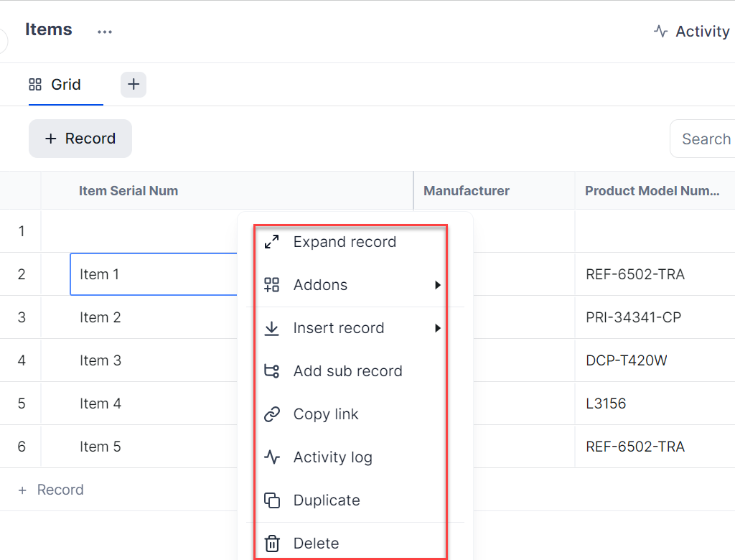735x560 pixels.
Task: Click the Activity log pulse icon
Action: click(272, 457)
